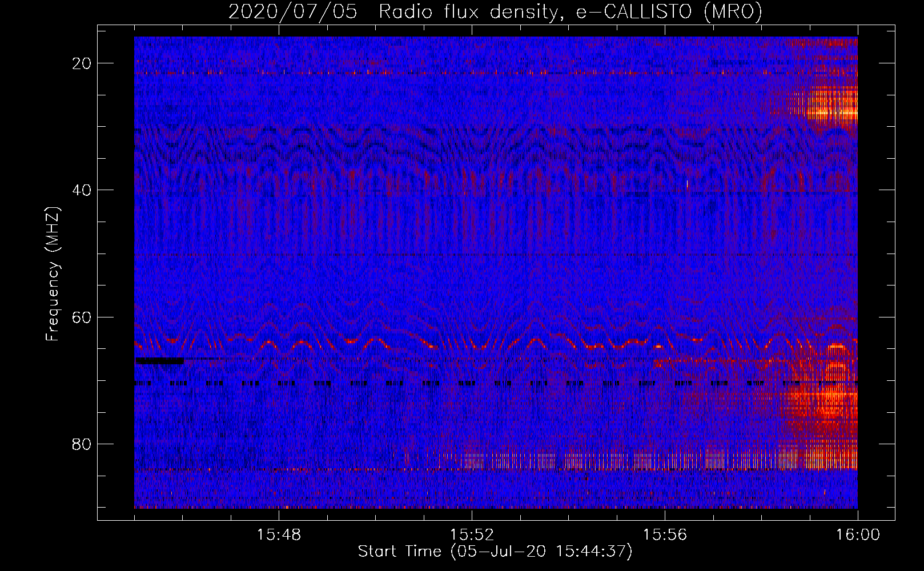This screenshot has height=571, width=924.
Task: Click the 'Start Time (05-Jul-20 15:44:37)' label
Action: [495, 552]
